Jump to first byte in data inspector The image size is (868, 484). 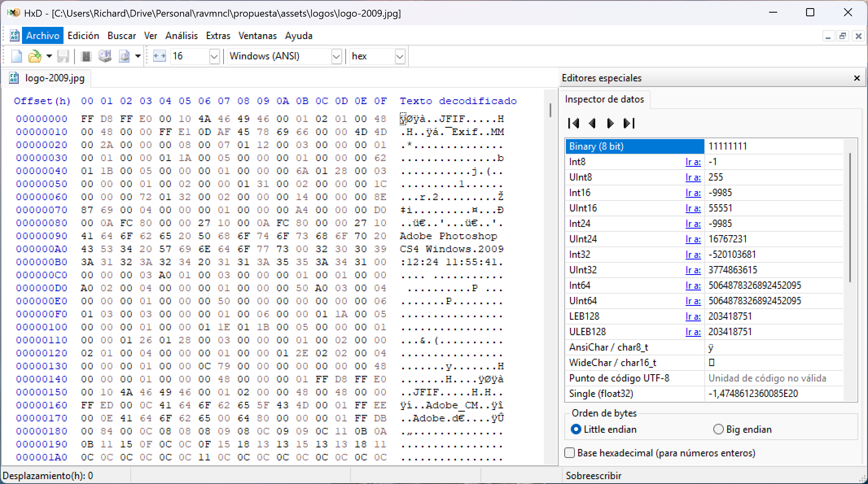(574, 123)
